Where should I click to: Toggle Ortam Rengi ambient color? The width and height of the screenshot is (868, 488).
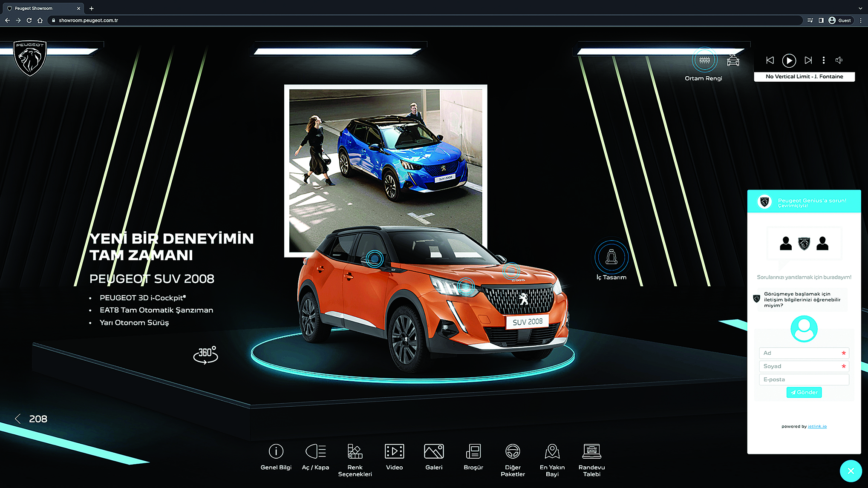coord(704,60)
